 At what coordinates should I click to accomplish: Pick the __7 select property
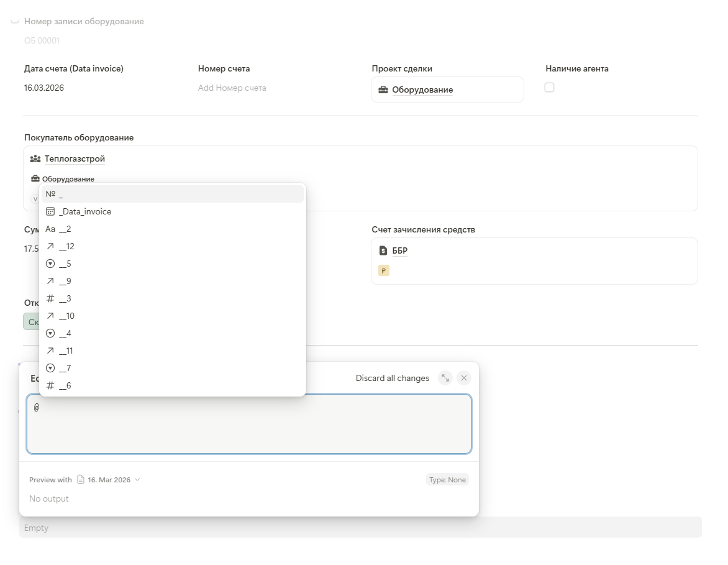173,369
